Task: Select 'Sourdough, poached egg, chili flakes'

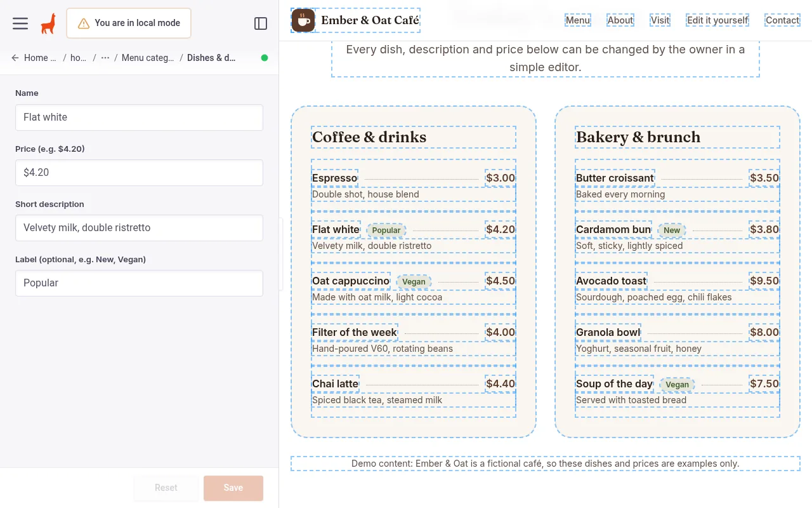Action: tap(653, 297)
